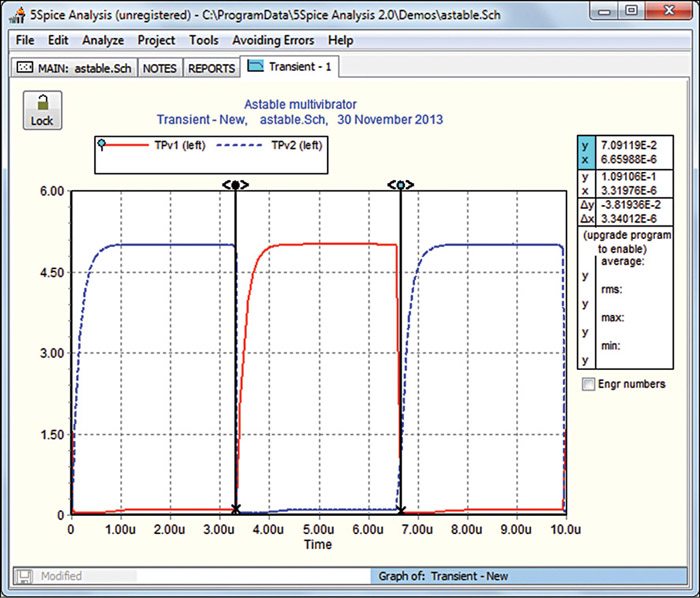Switch to the MAIN: astable.Sch tab

pyautogui.click(x=75, y=68)
